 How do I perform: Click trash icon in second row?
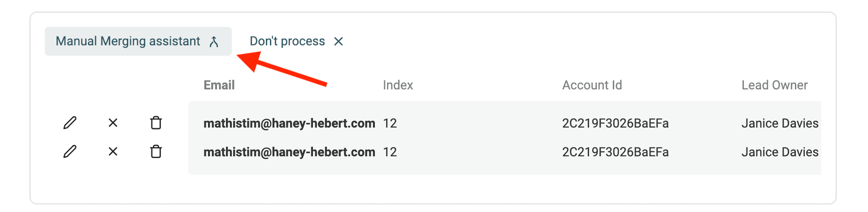pos(156,152)
